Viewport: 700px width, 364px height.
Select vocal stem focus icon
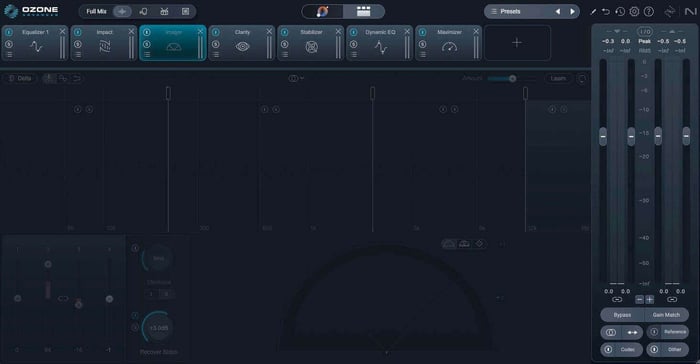[143, 12]
